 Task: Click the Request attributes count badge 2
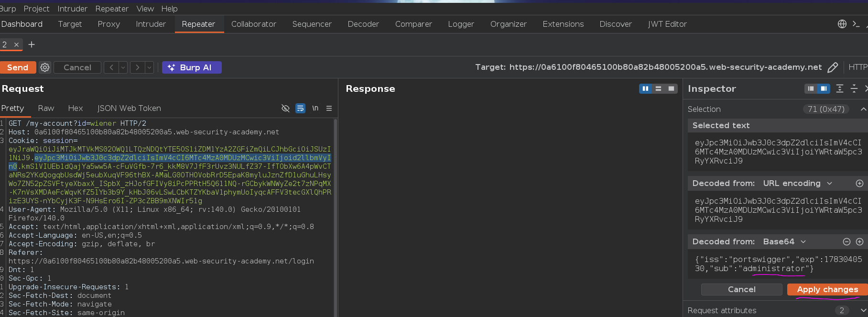point(842,310)
